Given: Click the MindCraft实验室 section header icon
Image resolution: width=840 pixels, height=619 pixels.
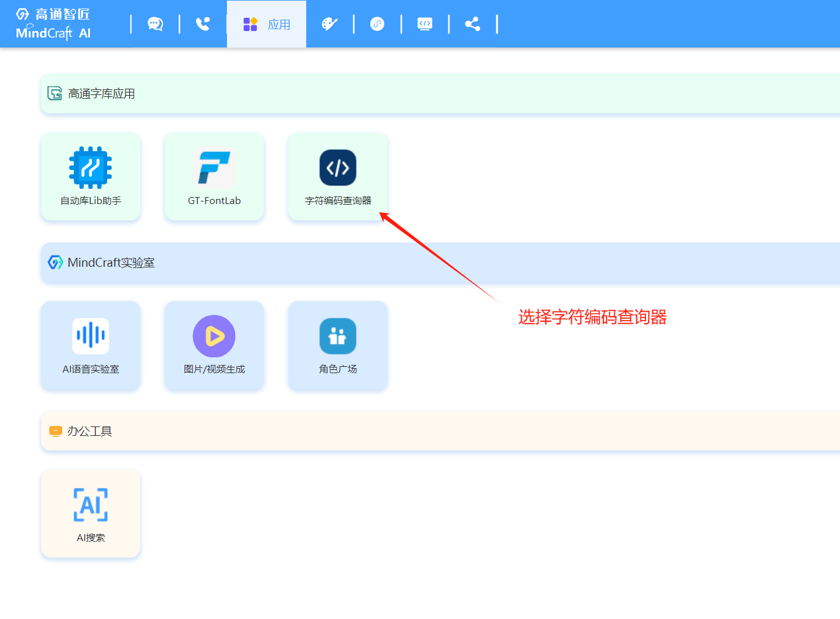Looking at the screenshot, I should click(55, 262).
